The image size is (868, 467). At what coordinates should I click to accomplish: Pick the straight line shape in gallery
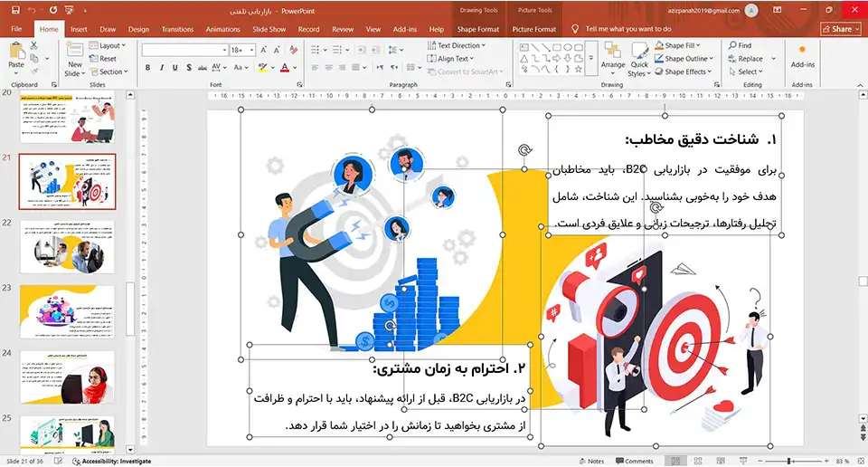pyautogui.click(x=534, y=48)
